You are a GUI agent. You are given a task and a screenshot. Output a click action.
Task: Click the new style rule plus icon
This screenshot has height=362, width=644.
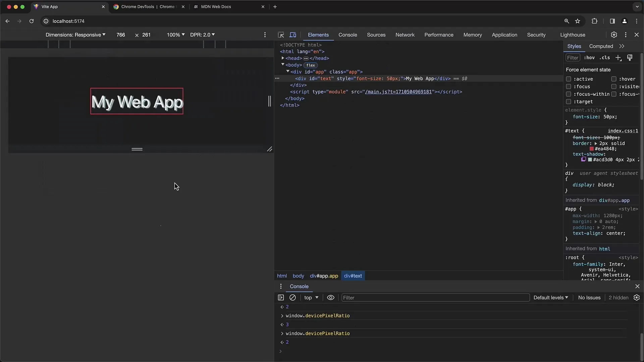click(618, 58)
